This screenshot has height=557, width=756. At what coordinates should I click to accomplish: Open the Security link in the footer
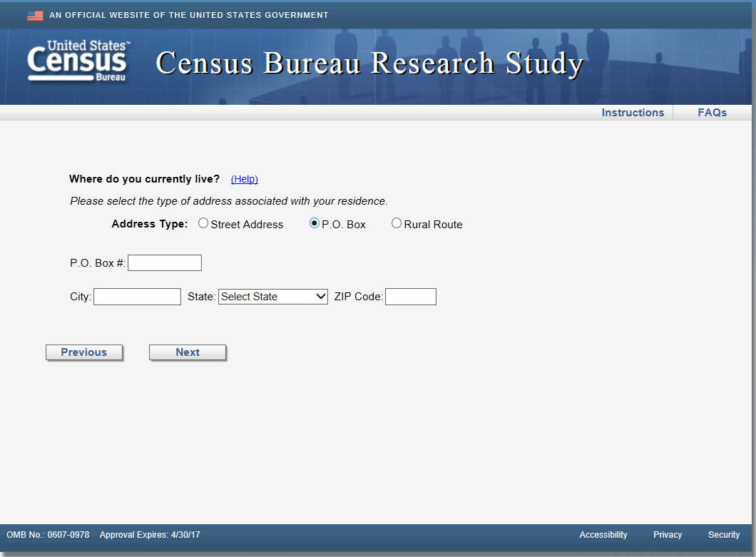tap(724, 535)
